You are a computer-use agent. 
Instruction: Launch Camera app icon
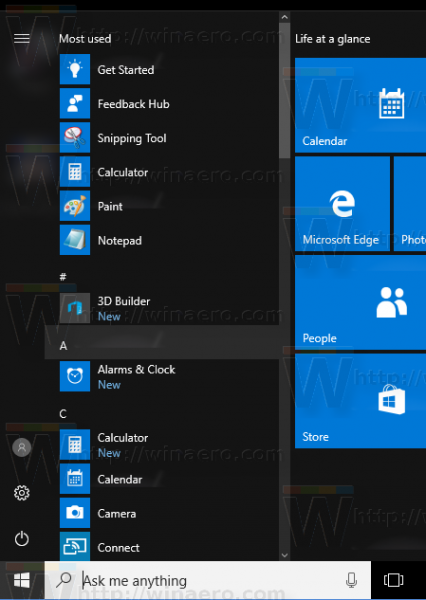(75, 513)
